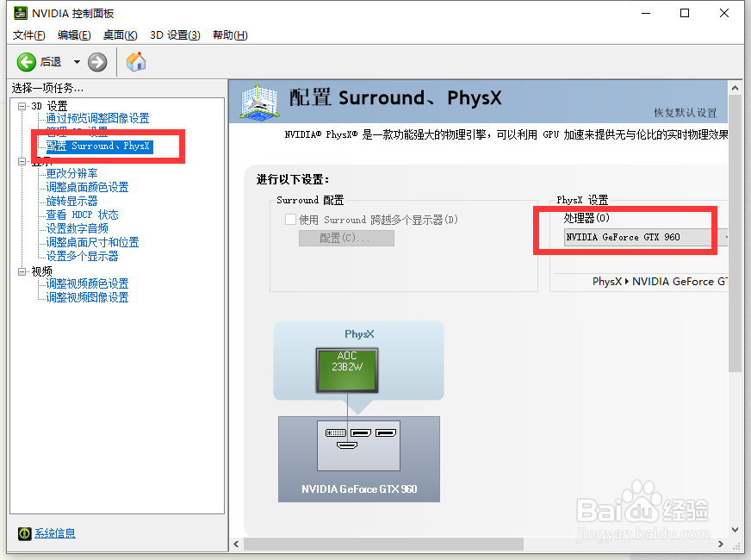Screen dimensions: 751x560
Task: Click the horizontal scrollbar thumb
Action: pyautogui.click(x=383, y=544)
